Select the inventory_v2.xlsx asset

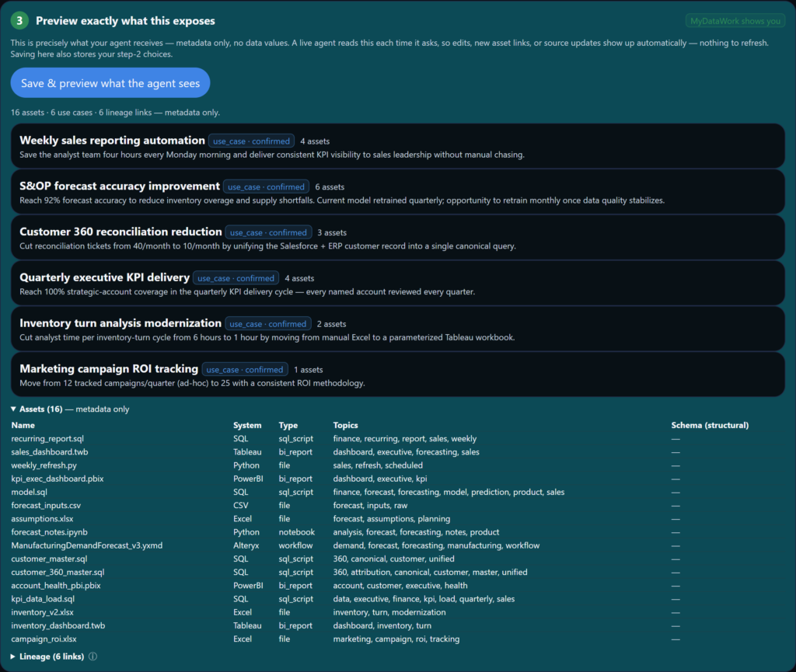(42, 612)
